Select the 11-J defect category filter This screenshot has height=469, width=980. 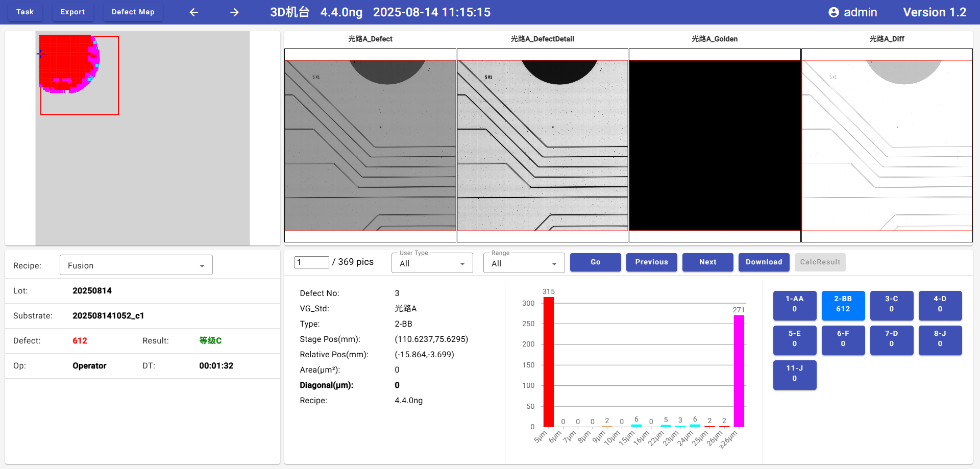click(x=794, y=374)
